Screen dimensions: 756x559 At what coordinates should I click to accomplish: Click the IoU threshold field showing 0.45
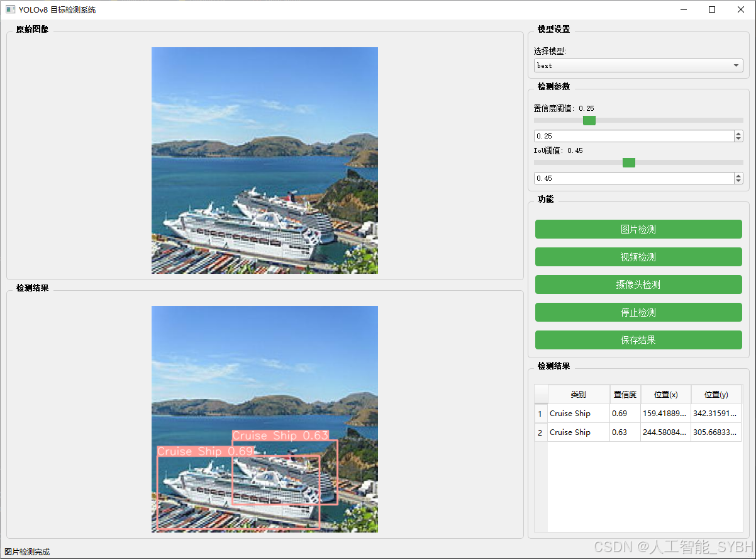click(634, 178)
